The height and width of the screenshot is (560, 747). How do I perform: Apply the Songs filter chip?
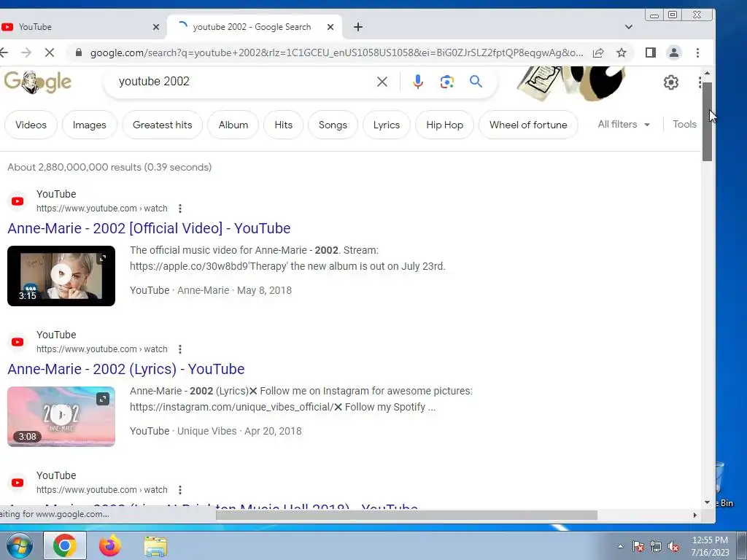(333, 125)
